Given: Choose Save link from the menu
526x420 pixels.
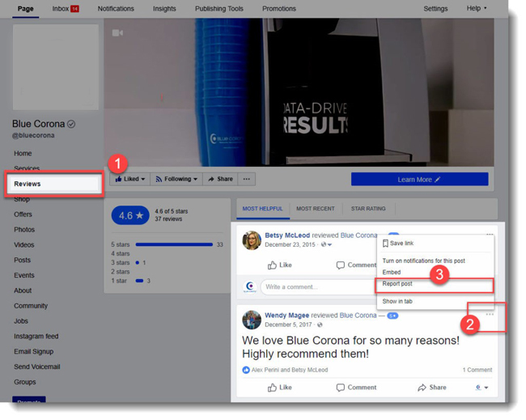Looking at the screenshot, I should pos(398,244).
